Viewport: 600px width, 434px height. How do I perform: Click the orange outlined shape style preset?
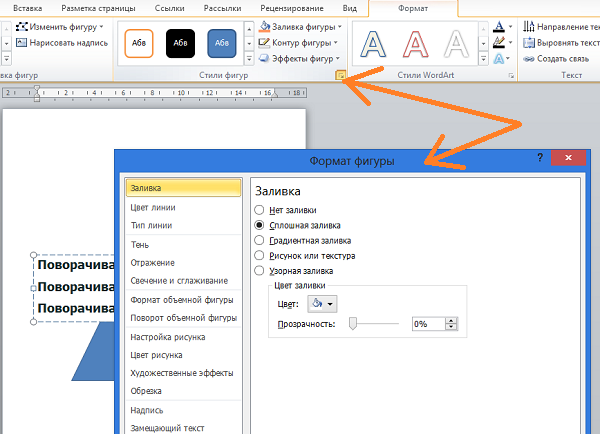[139, 43]
